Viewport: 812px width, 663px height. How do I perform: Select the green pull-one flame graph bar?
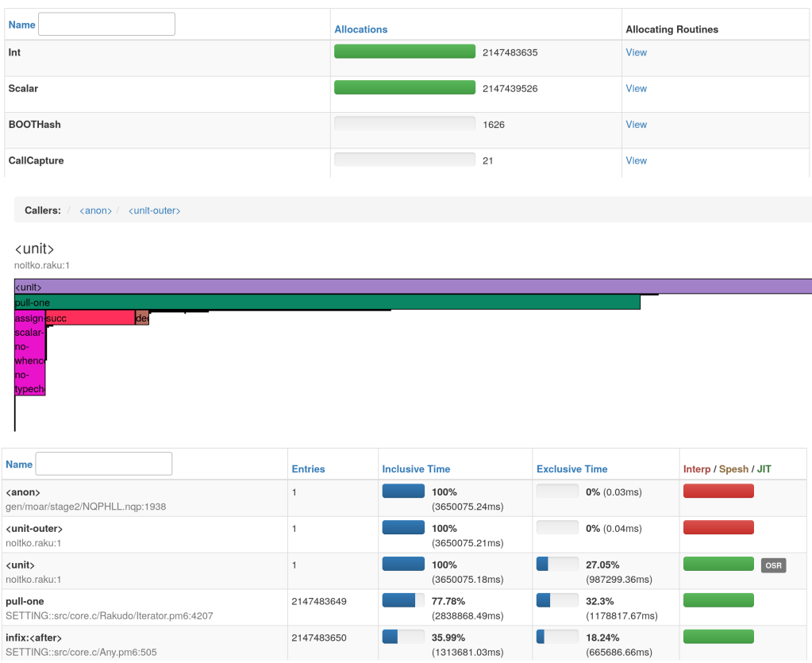327,303
